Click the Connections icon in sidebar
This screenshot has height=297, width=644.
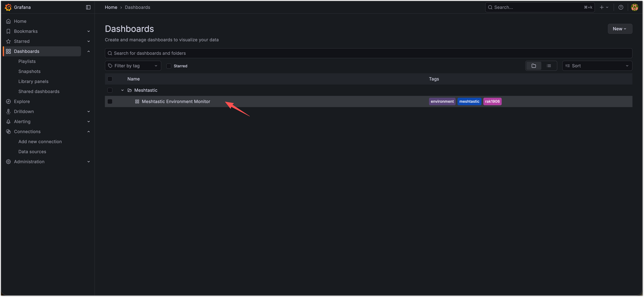[8, 132]
